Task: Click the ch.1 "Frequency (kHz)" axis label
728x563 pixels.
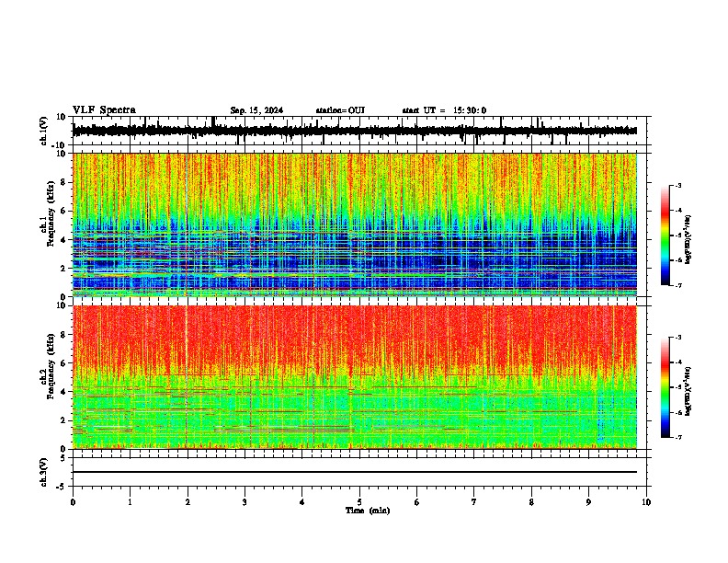Action: (x=51, y=214)
